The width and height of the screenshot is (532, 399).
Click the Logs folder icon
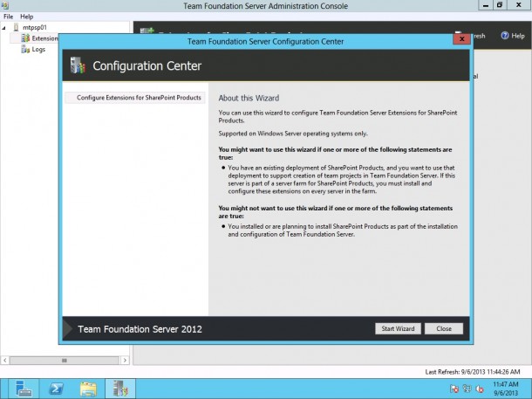25,49
